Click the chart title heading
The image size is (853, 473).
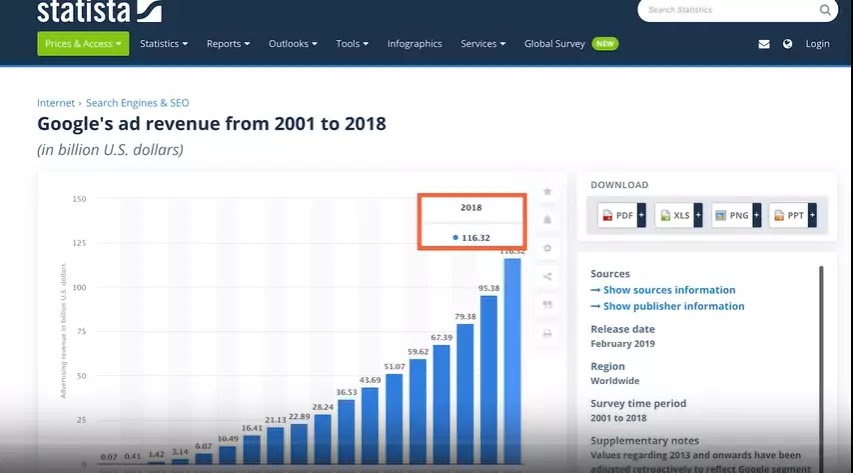pos(212,124)
